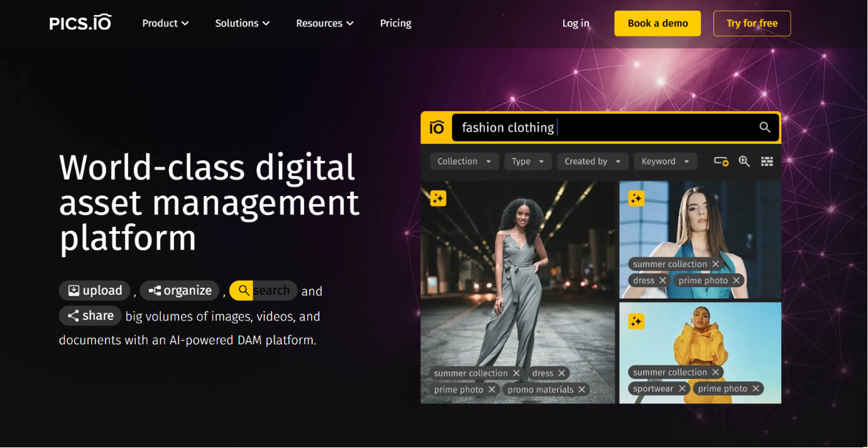Click the AI sparkle badge on the gray jumpsuit photo
Image resolution: width=868 pixels, height=448 pixels.
(438, 199)
